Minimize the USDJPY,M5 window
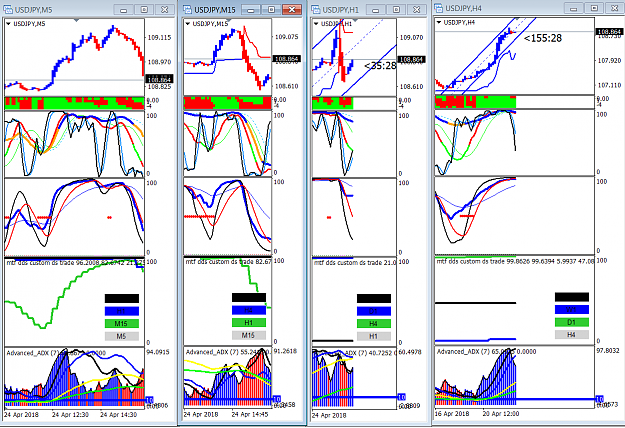625x428 pixels. tap(124, 10)
